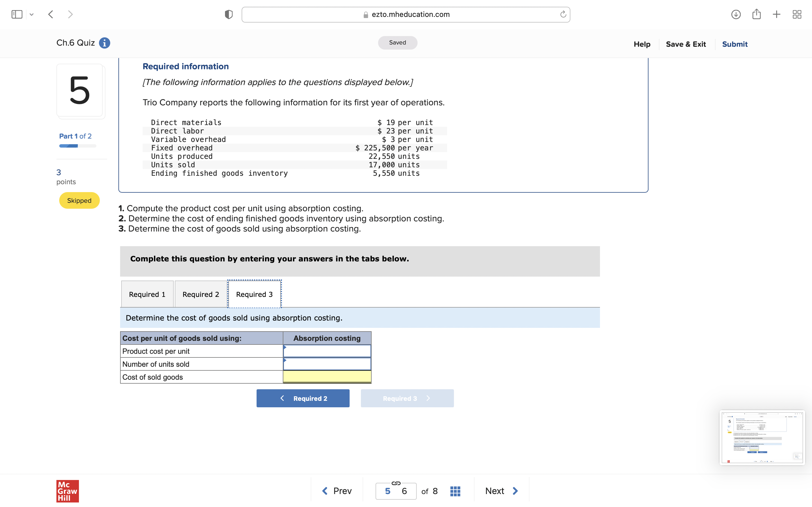
Task: Click the Part 1 of 2 progress bar
Action: [x=78, y=146]
